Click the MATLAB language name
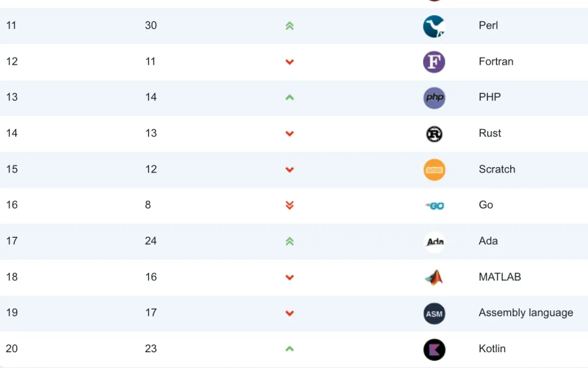588x368 pixels. [500, 277]
